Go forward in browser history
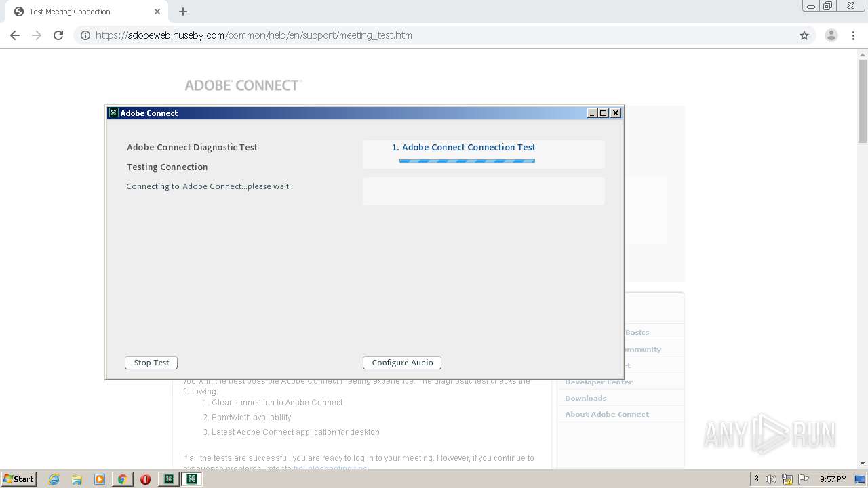The width and height of the screenshot is (868, 488). pos(37,35)
